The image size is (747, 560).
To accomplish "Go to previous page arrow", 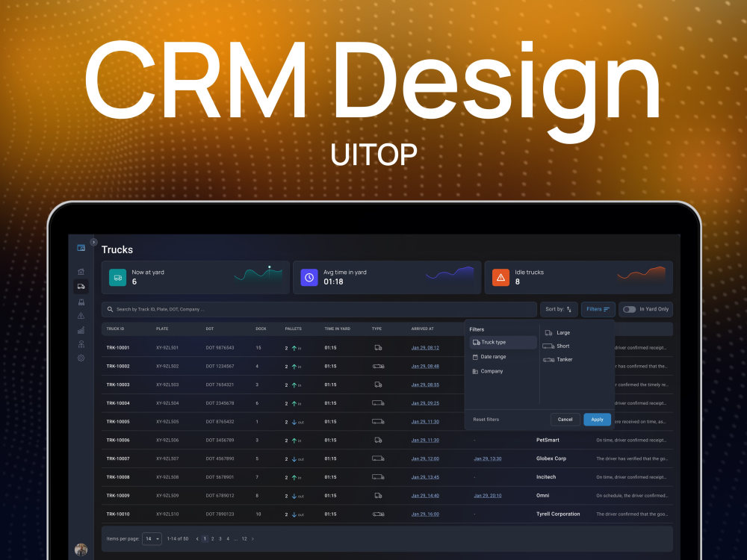I will tap(197, 539).
